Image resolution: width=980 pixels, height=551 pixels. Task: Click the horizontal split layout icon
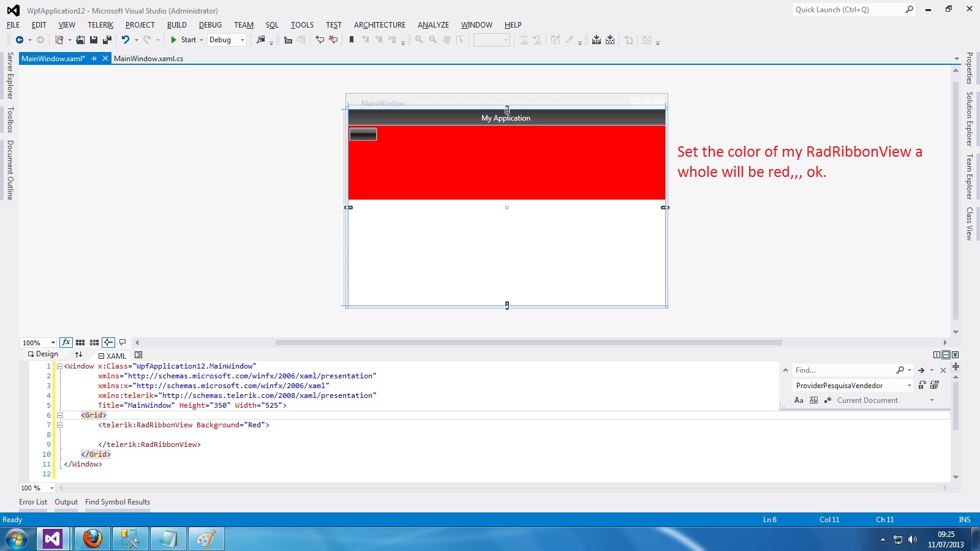coord(946,354)
